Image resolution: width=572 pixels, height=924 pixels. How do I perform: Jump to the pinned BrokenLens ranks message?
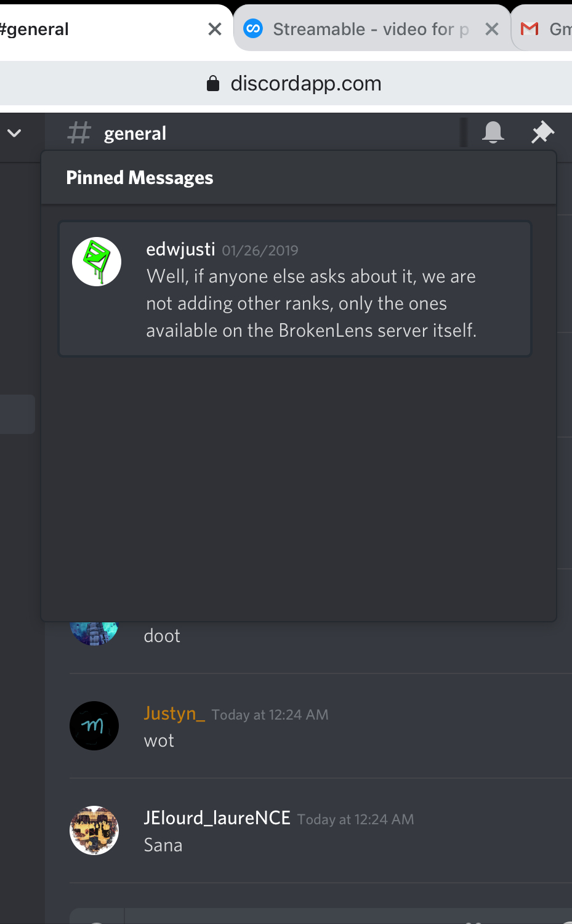(x=295, y=289)
